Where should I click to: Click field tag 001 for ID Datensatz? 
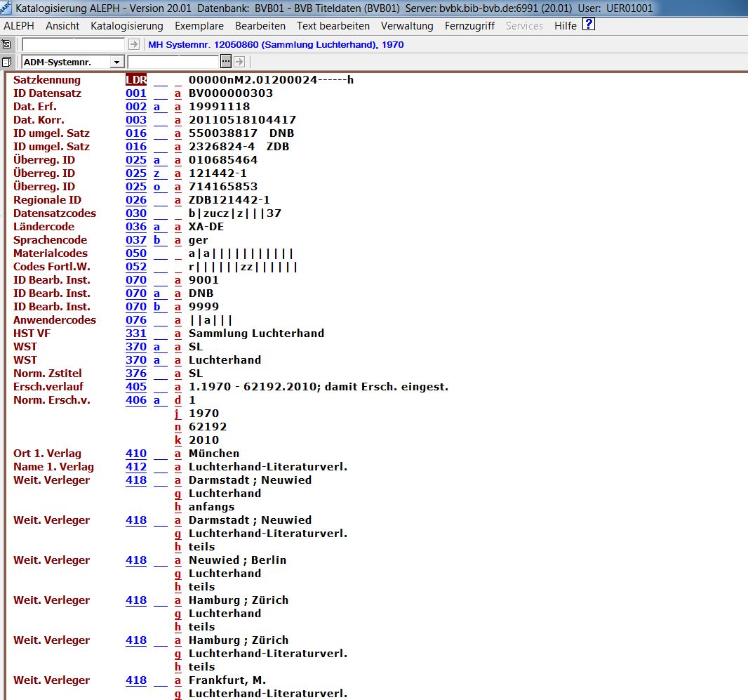tap(136, 93)
